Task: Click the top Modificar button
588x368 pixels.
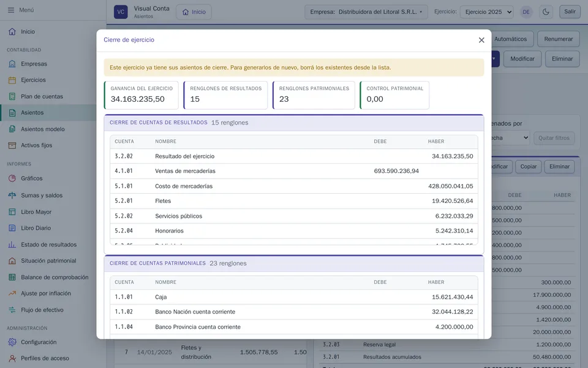Action: (x=522, y=59)
